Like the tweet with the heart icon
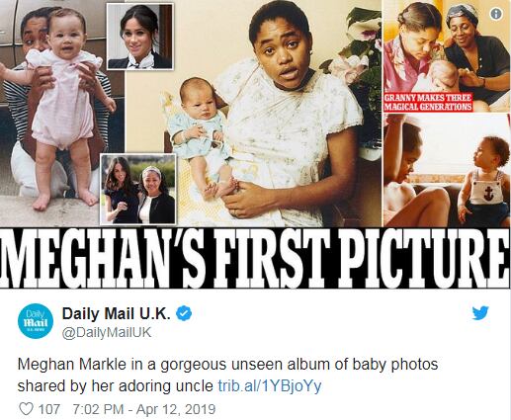This screenshot has width=511, height=420. point(26,409)
